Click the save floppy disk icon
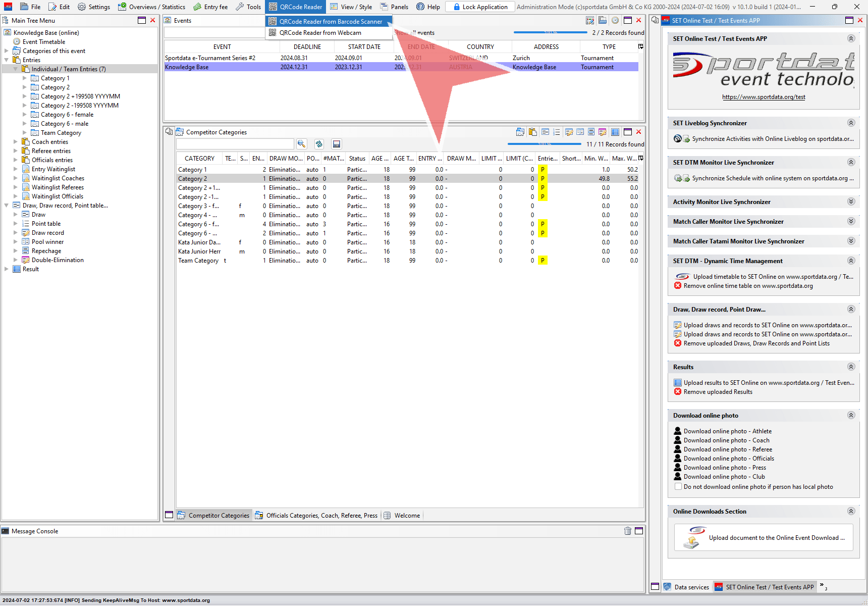The height and width of the screenshot is (606, 868). (337, 144)
